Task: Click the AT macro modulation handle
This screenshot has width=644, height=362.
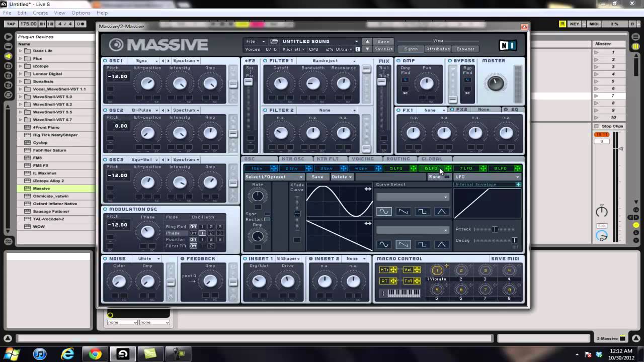Action: point(393,281)
